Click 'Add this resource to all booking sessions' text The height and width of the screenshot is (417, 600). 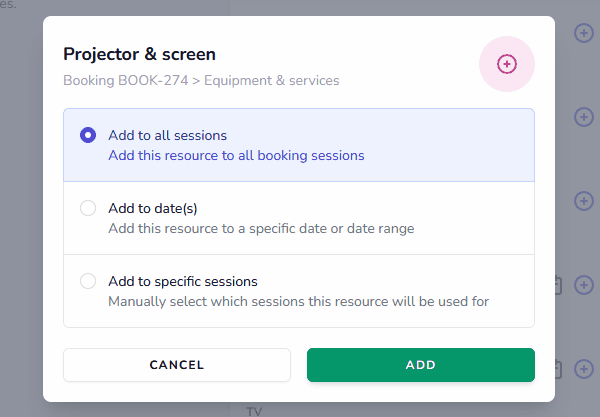tap(236, 156)
